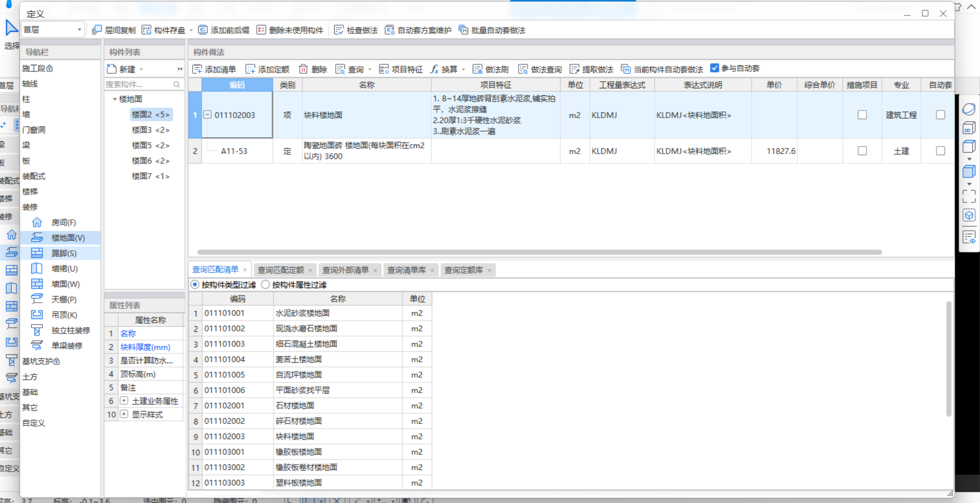The image size is (980, 503).
Task: Click 添加前后缀 icon
Action: tap(203, 30)
